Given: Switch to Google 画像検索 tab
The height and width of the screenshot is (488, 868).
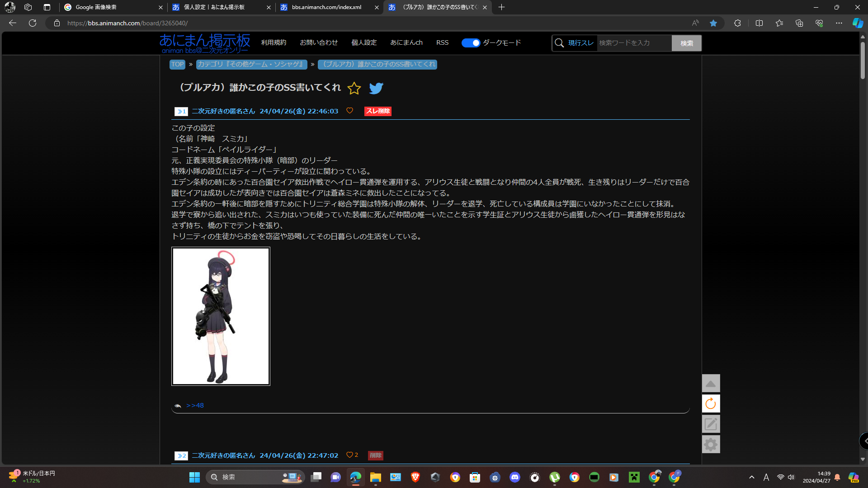Looking at the screenshot, I should coord(113,7).
